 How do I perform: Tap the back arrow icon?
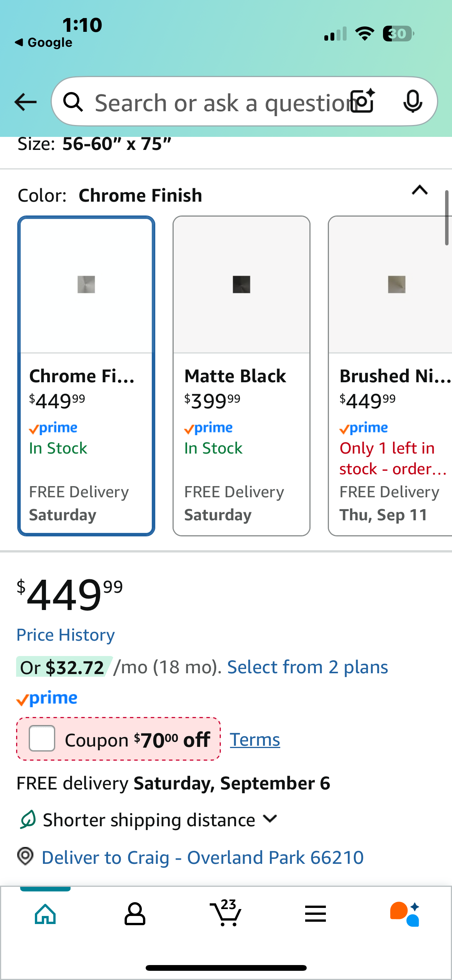point(25,102)
